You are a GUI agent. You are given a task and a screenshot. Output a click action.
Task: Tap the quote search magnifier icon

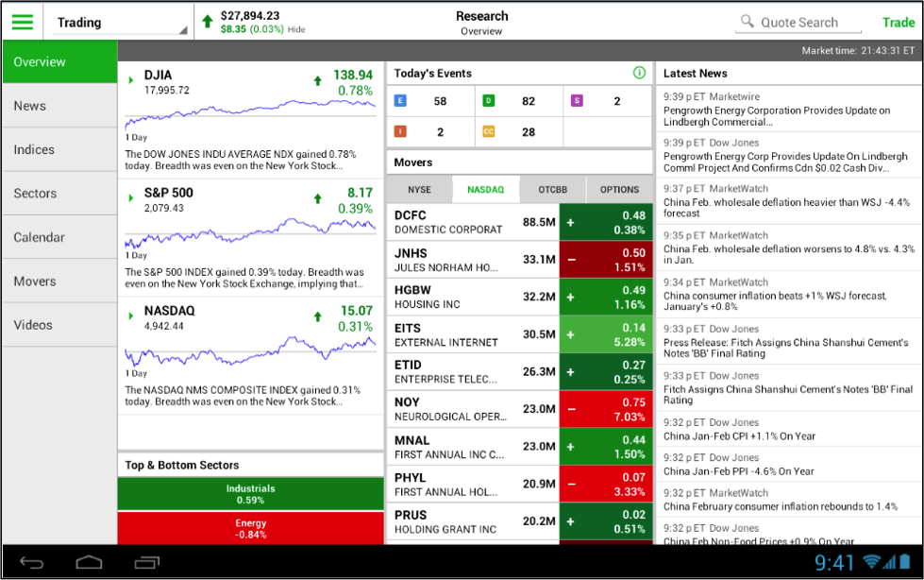[747, 21]
